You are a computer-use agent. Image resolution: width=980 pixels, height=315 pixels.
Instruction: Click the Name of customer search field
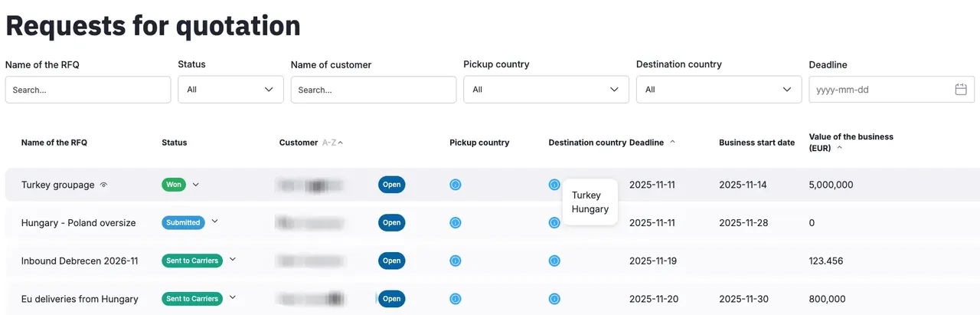374,90
